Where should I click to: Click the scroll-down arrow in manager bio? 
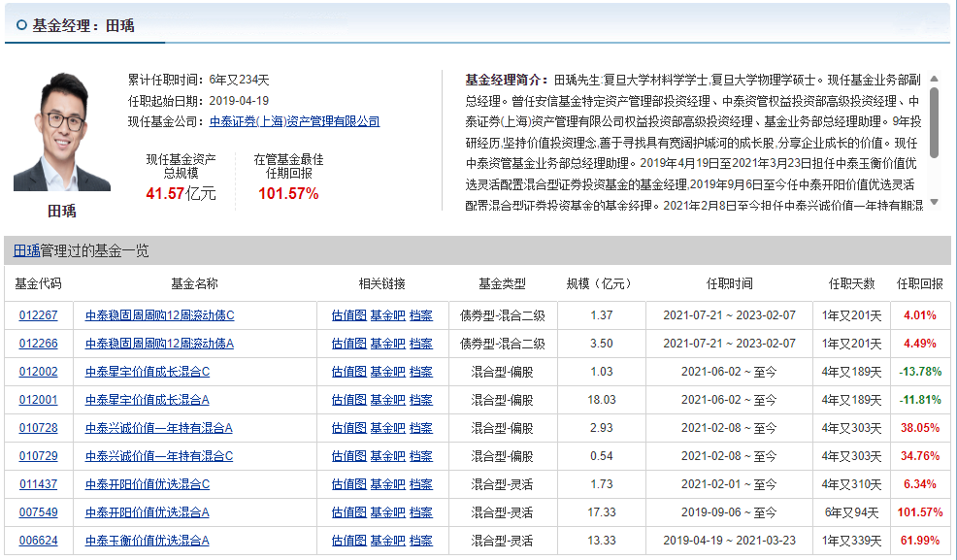coord(934,202)
